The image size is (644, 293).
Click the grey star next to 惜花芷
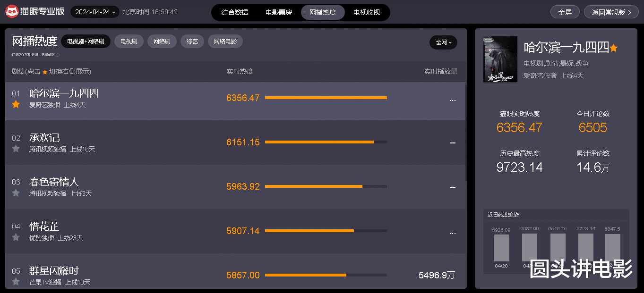(x=16, y=237)
